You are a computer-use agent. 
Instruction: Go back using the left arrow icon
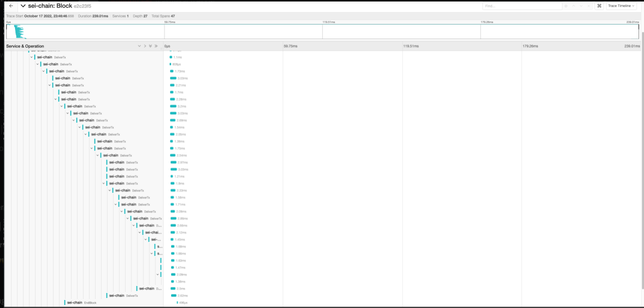click(x=11, y=6)
